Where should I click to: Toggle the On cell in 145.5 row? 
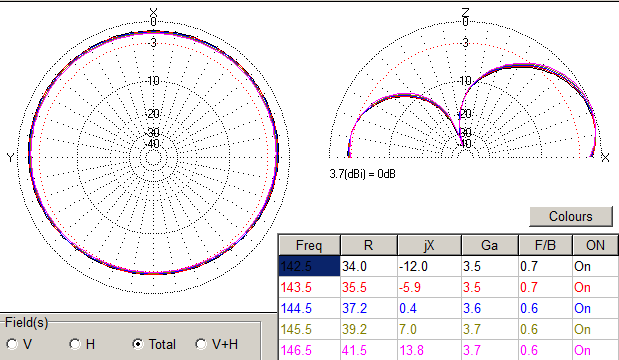595,329
